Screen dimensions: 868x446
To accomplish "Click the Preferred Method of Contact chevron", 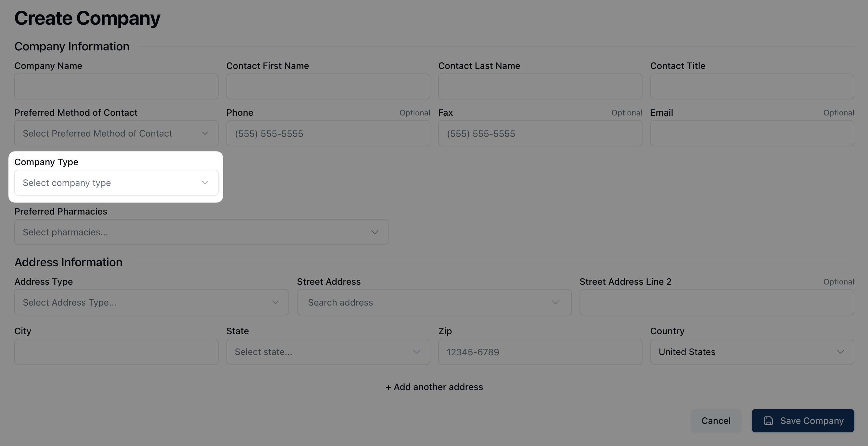I will click(x=205, y=134).
